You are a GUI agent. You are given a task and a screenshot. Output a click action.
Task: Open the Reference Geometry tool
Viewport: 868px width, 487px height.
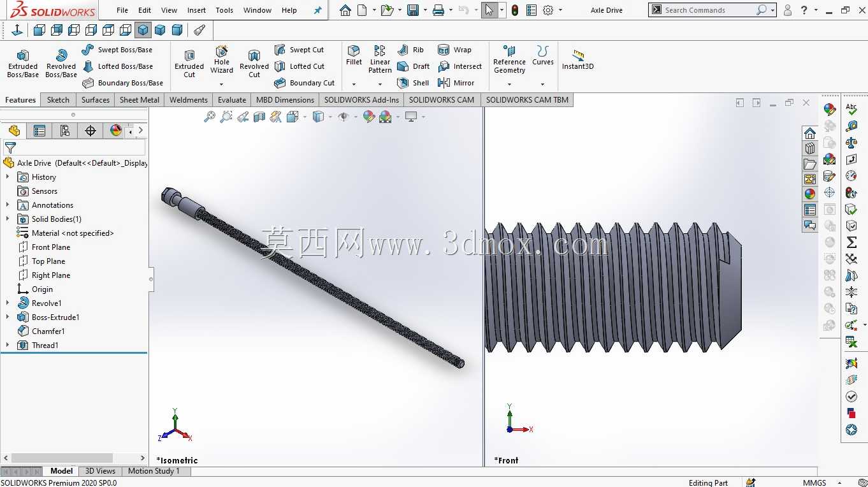point(509,59)
